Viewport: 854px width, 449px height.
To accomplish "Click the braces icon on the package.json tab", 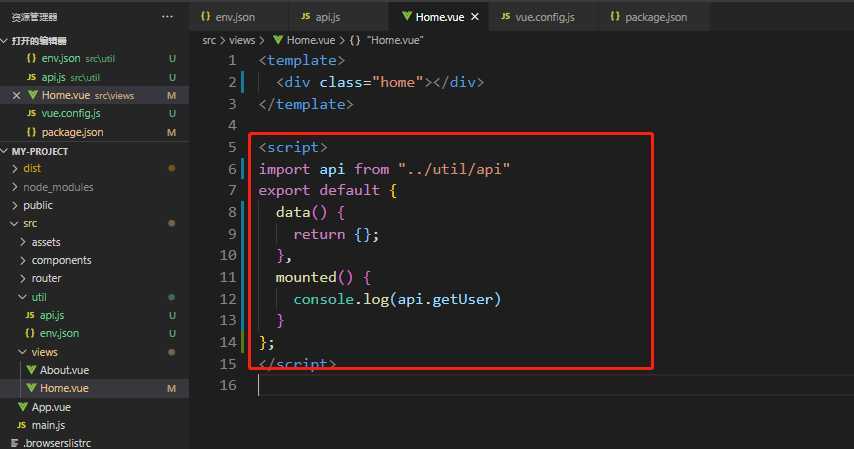I will point(615,17).
